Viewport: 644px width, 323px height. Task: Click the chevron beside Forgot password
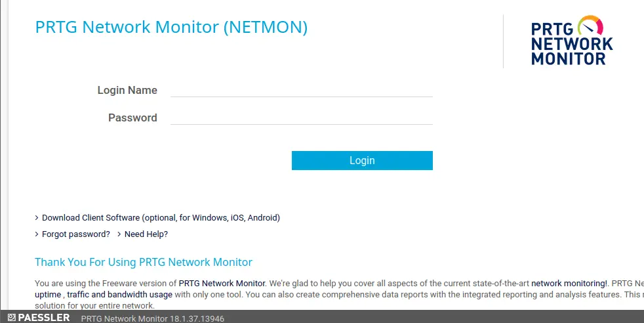pyautogui.click(x=37, y=234)
